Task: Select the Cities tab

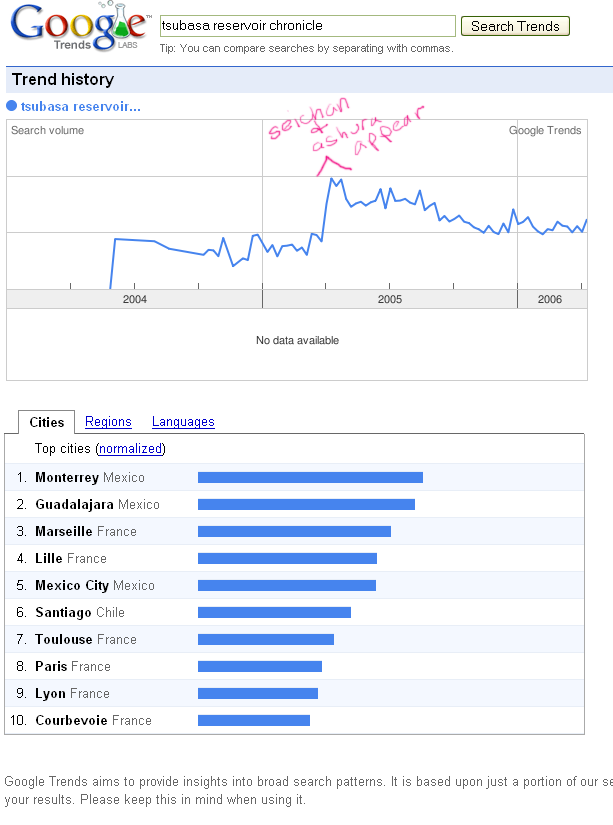Action: (46, 422)
